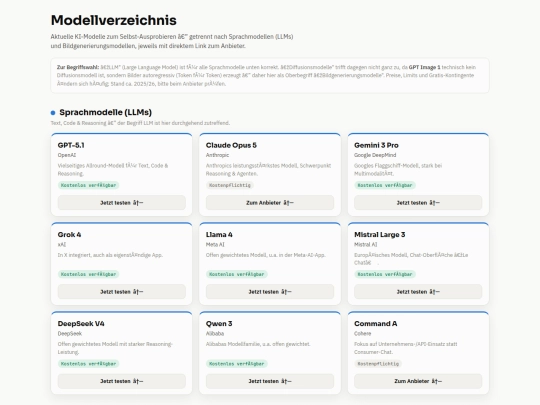Open the Claude Opus 5 'Zum Anbieter' button
The image size is (540, 405).
270,202
